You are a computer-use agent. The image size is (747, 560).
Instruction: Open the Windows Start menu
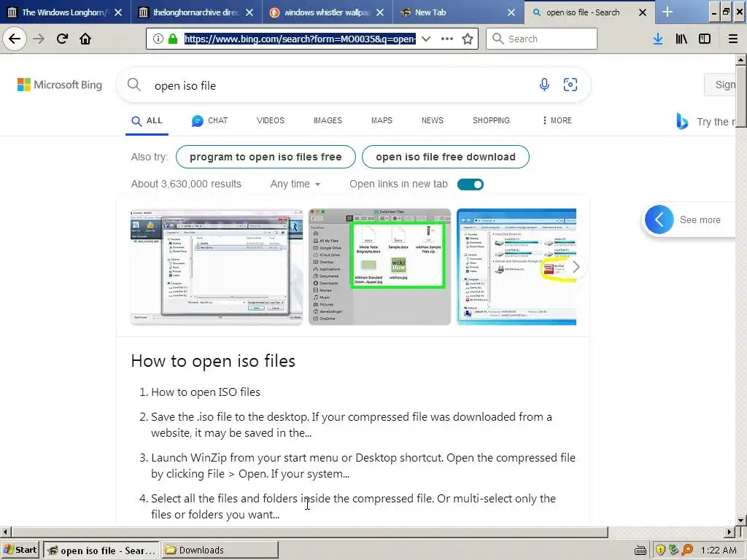pyautogui.click(x=20, y=550)
